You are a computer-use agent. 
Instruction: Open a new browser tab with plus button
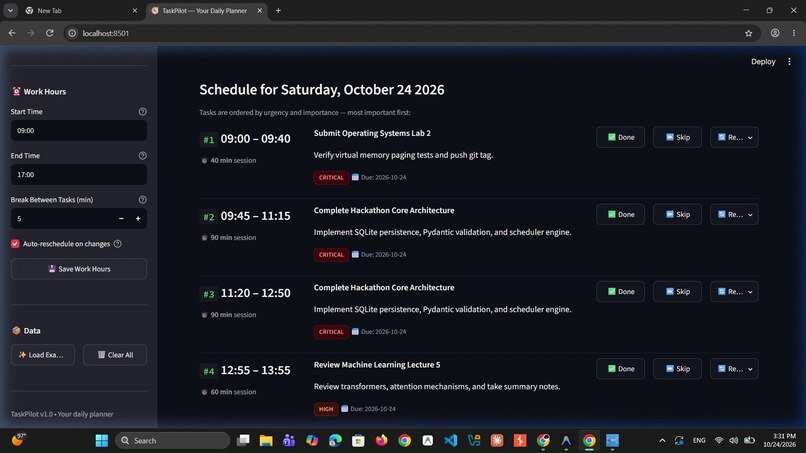(278, 10)
